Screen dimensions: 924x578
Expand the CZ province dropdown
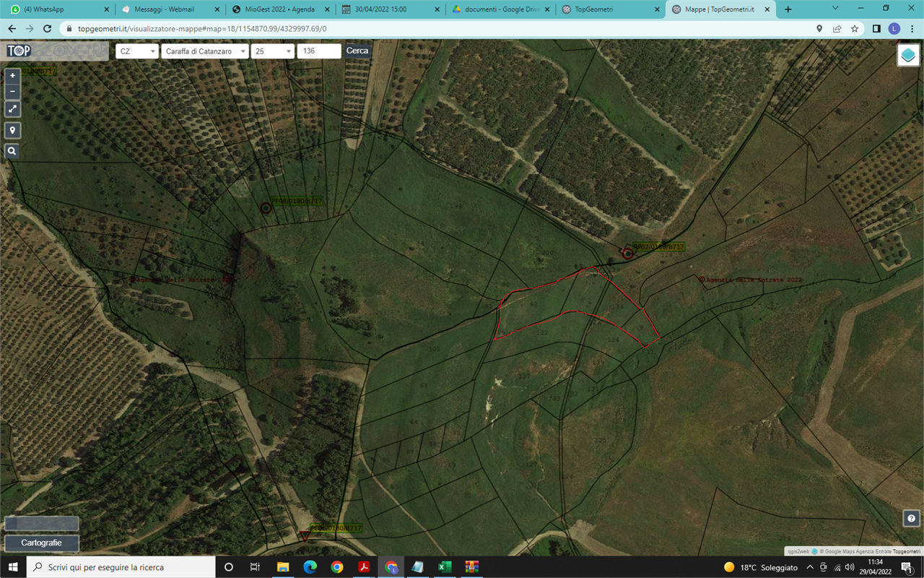137,51
